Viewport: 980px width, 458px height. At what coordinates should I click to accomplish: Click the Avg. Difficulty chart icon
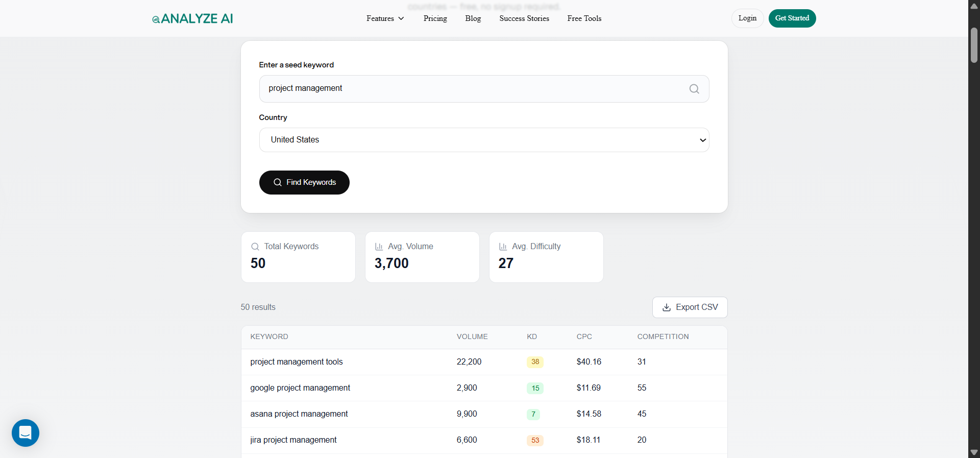pyautogui.click(x=503, y=247)
